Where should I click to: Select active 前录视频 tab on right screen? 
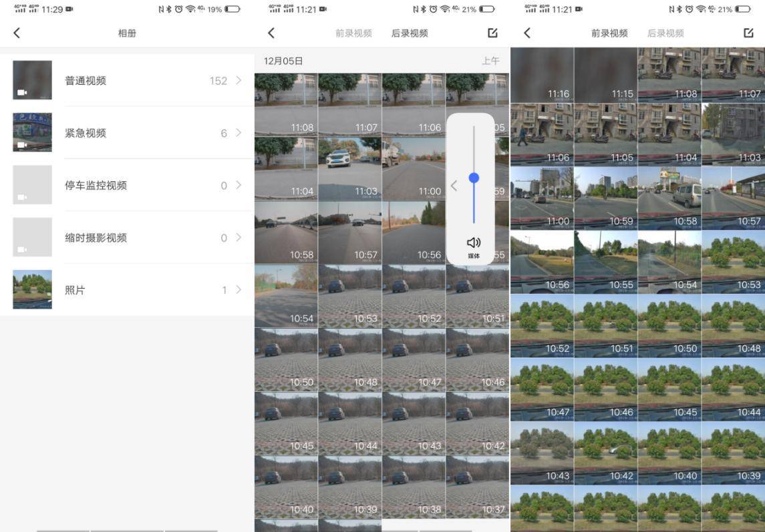pyautogui.click(x=609, y=33)
